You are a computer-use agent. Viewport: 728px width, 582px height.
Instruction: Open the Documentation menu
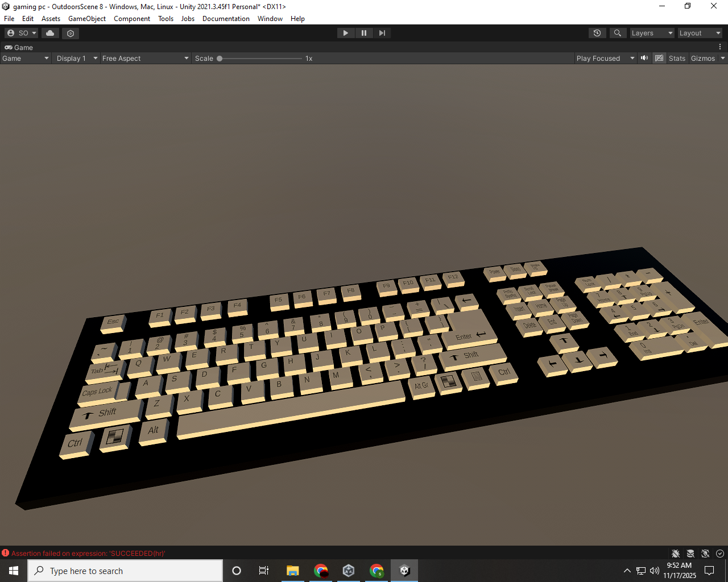pyautogui.click(x=226, y=18)
